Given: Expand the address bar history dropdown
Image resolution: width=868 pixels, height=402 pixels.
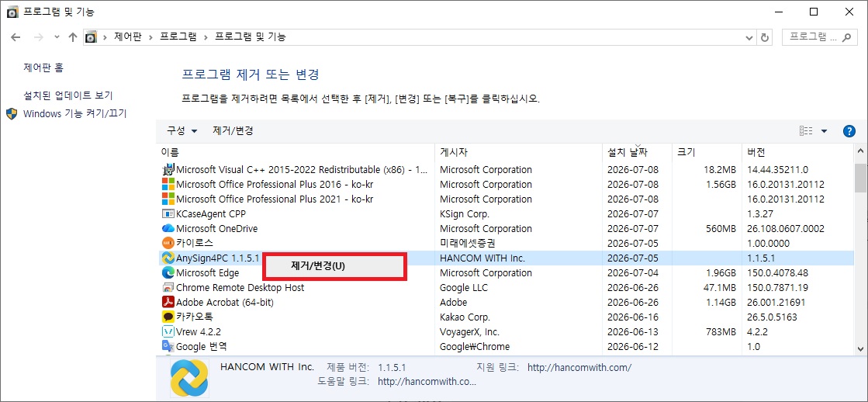Looking at the screenshot, I should [749, 37].
